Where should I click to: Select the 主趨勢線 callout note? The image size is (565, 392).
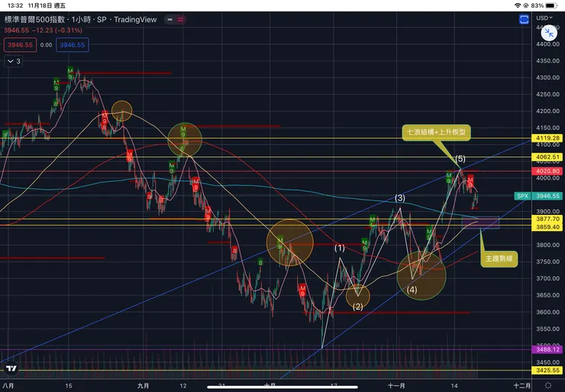tap(499, 259)
